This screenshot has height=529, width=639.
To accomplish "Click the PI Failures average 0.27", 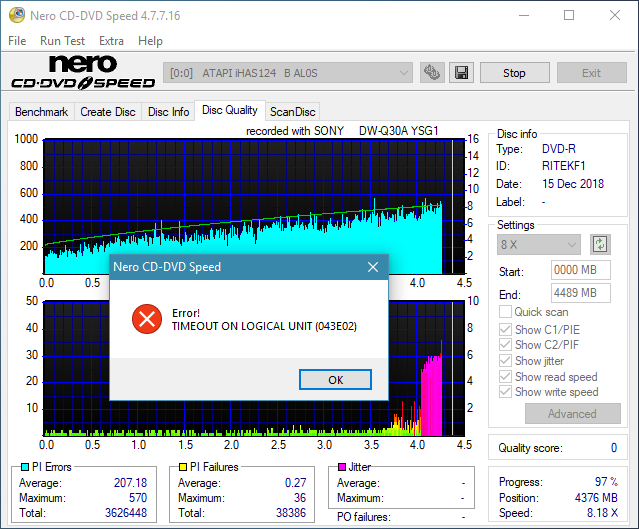I will (x=295, y=483).
